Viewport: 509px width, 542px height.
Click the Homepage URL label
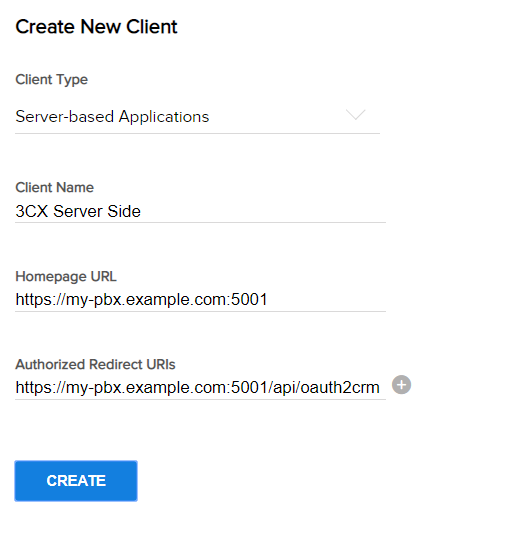click(x=66, y=277)
